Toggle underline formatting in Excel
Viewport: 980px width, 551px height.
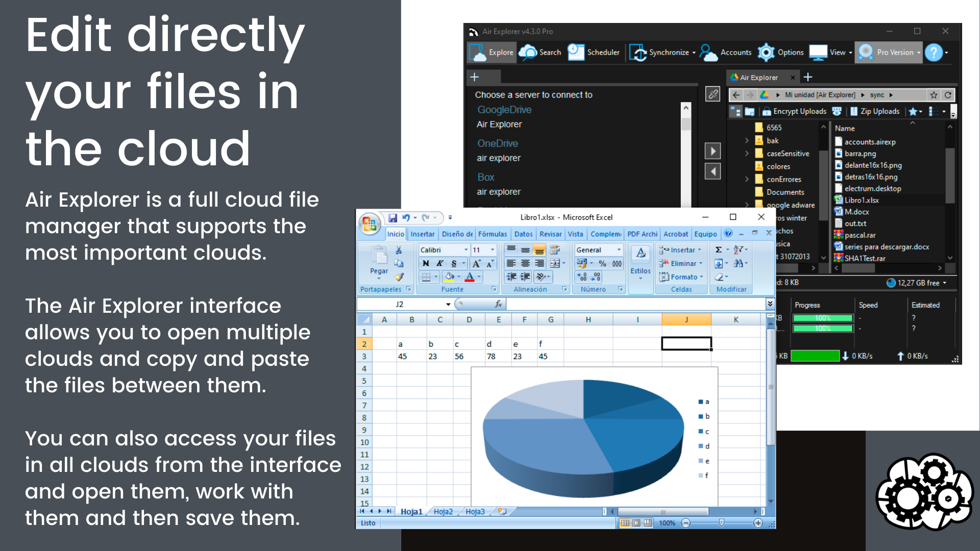click(452, 263)
